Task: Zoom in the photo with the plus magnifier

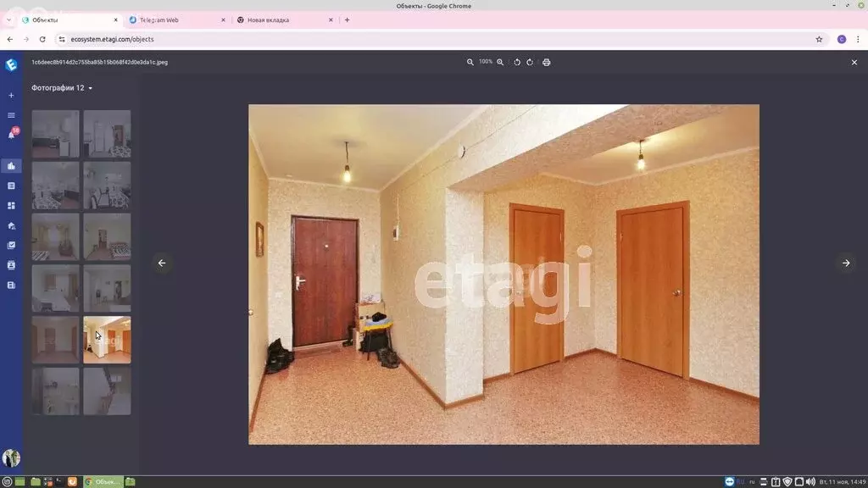Action: [500, 62]
